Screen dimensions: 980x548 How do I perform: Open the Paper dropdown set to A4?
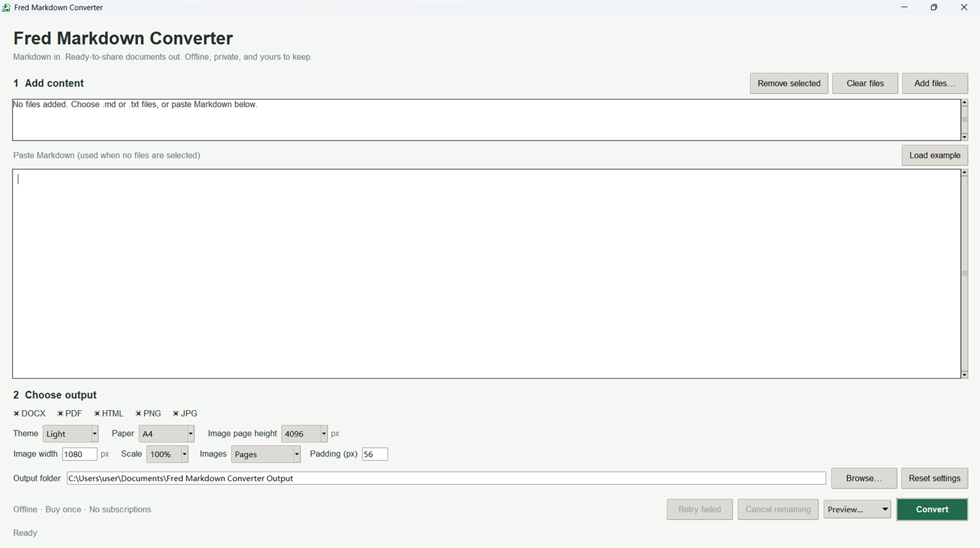click(x=167, y=434)
